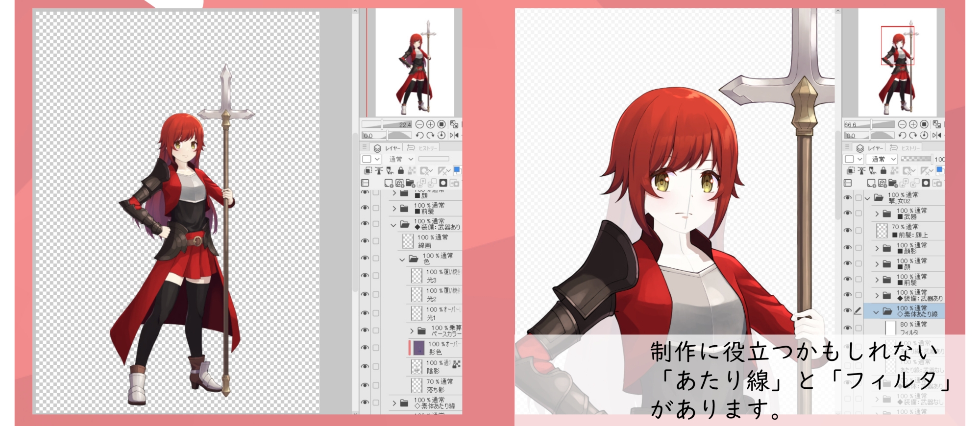Click rotate left icon in left navigator

(419, 135)
